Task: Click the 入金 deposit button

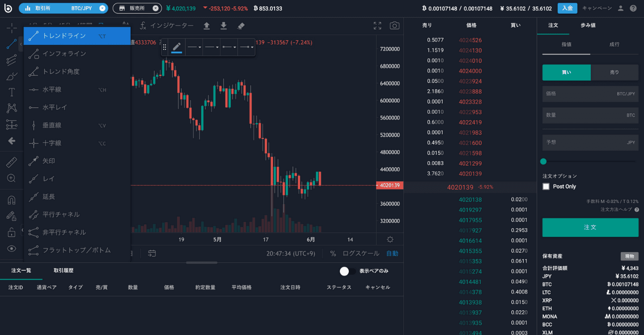Action: click(x=567, y=8)
